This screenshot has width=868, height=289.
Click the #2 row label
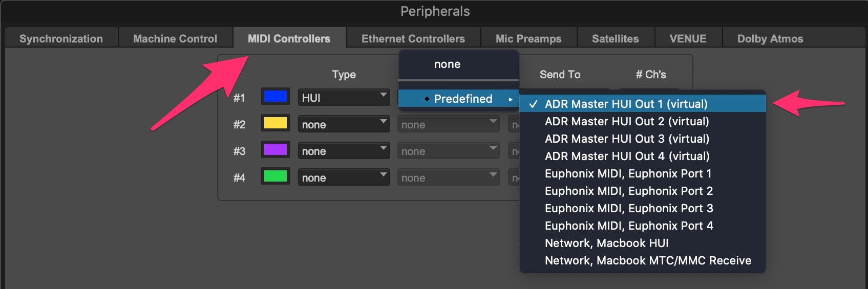click(239, 124)
